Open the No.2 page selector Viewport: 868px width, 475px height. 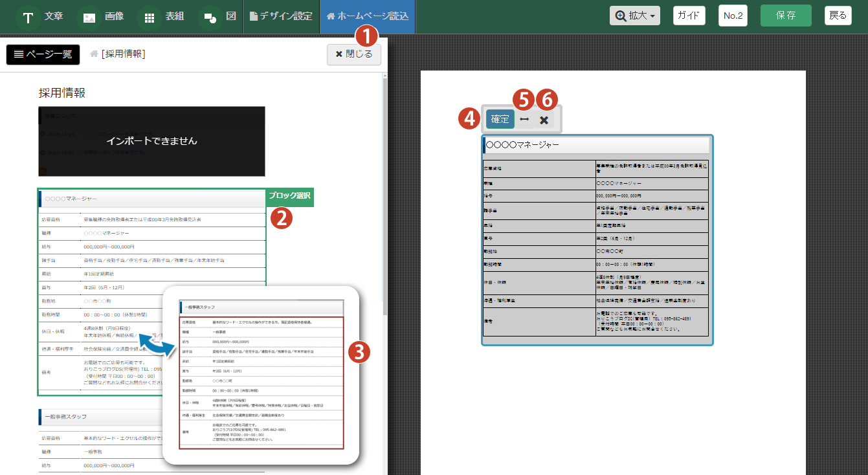[x=733, y=16]
